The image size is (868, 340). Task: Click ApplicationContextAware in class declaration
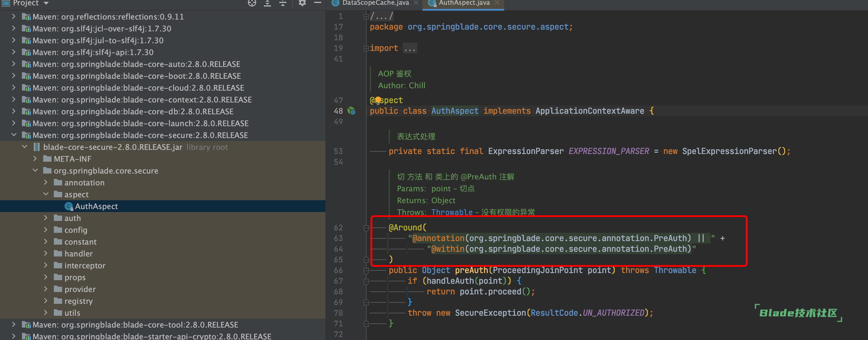click(x=590, y=111)
